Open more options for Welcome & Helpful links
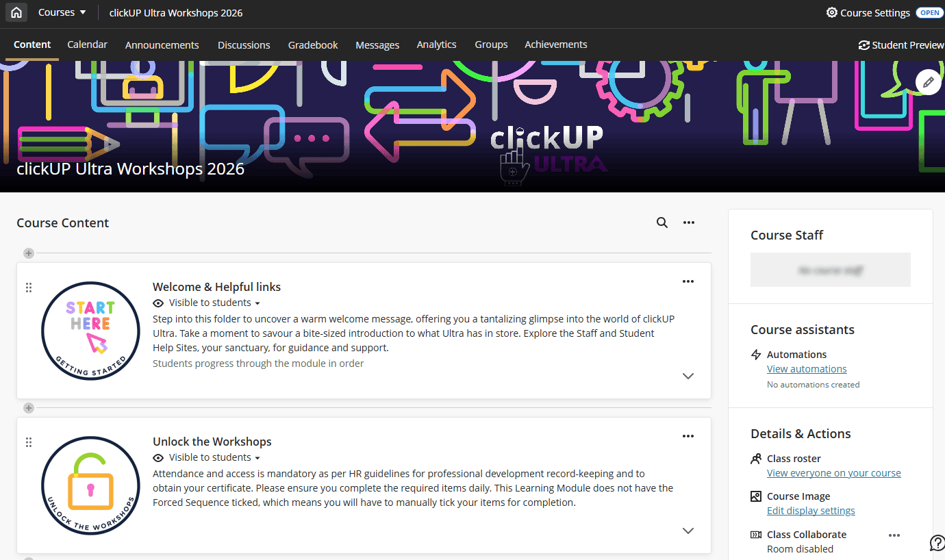945x560 pixels. [688, 281]
